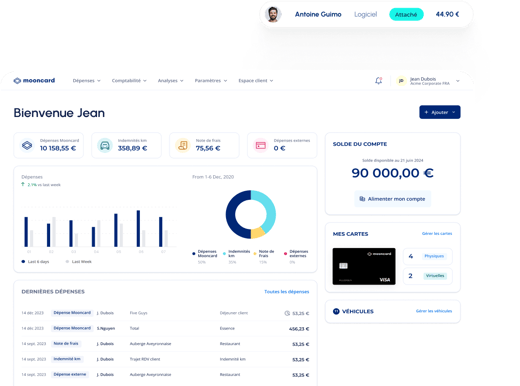The height and width of the screenshot is (386, 520).
Task: Click the Dépenses Mooncard layers icon
Action: coord(27,145)
